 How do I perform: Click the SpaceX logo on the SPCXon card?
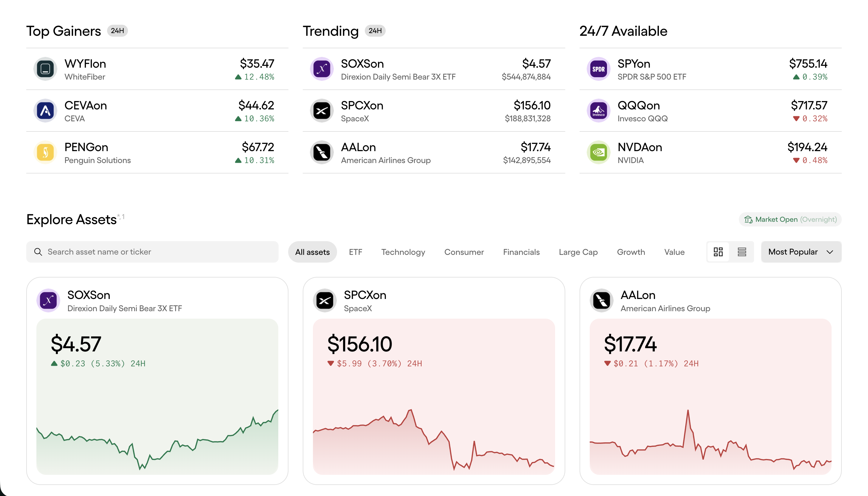pyautogui.click(x=325, y=300)
